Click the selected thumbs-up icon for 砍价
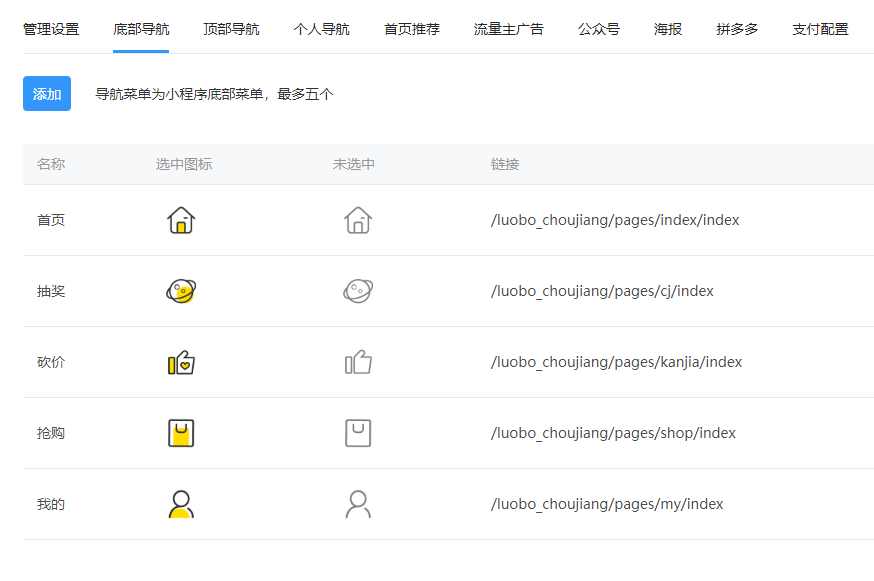This screenshot has width=874, height=581. [181, 362]
